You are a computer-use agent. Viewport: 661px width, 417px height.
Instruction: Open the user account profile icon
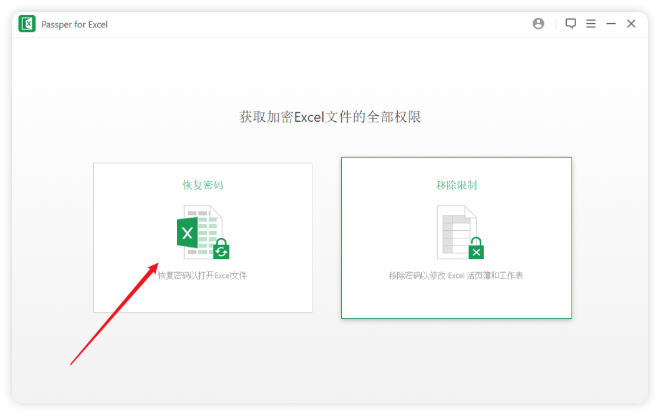point(539,24)
